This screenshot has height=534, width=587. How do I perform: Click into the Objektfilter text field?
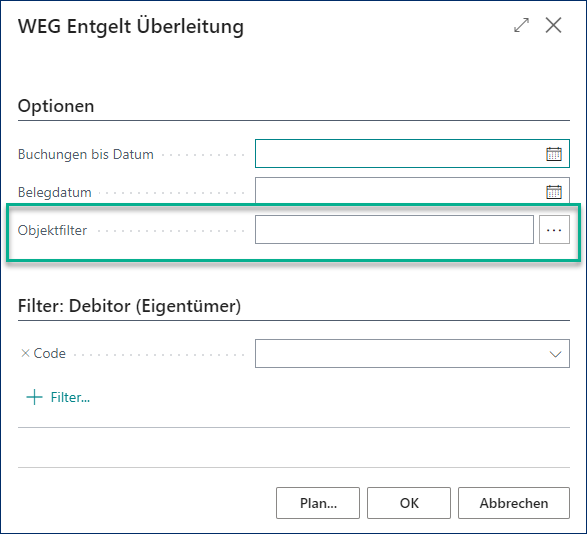pos(394,230)
